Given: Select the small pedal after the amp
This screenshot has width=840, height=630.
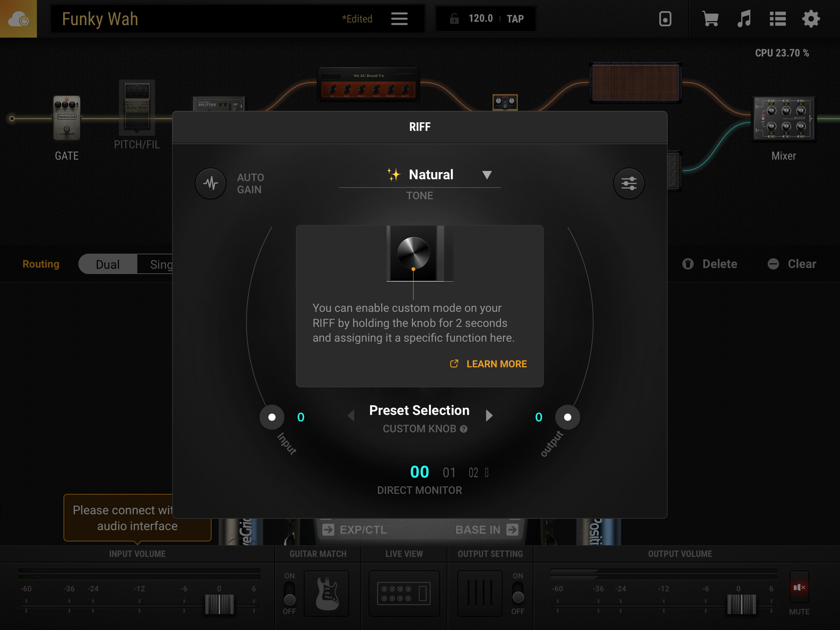Looking at the screenshot, I should pyautogui.click(x=505, y=102).
